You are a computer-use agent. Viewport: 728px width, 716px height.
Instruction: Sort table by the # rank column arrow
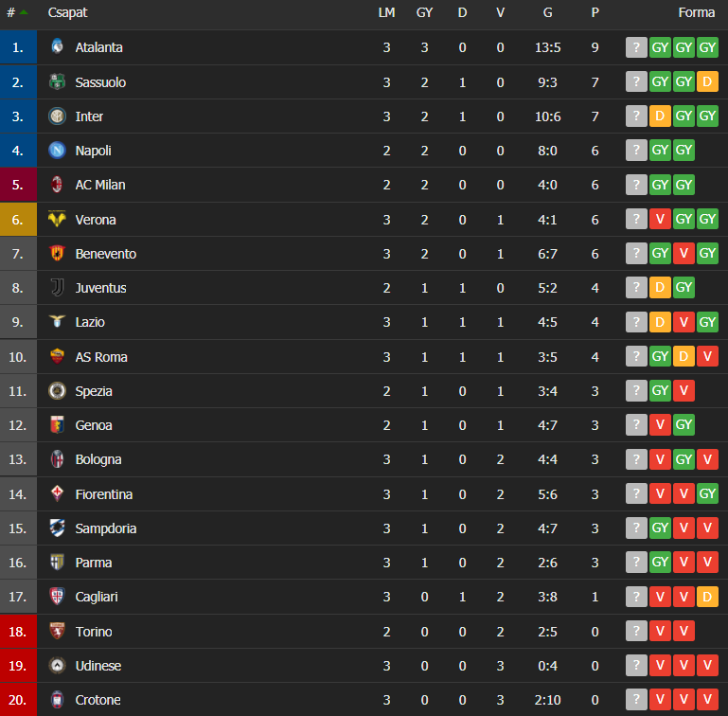[24, 12]
